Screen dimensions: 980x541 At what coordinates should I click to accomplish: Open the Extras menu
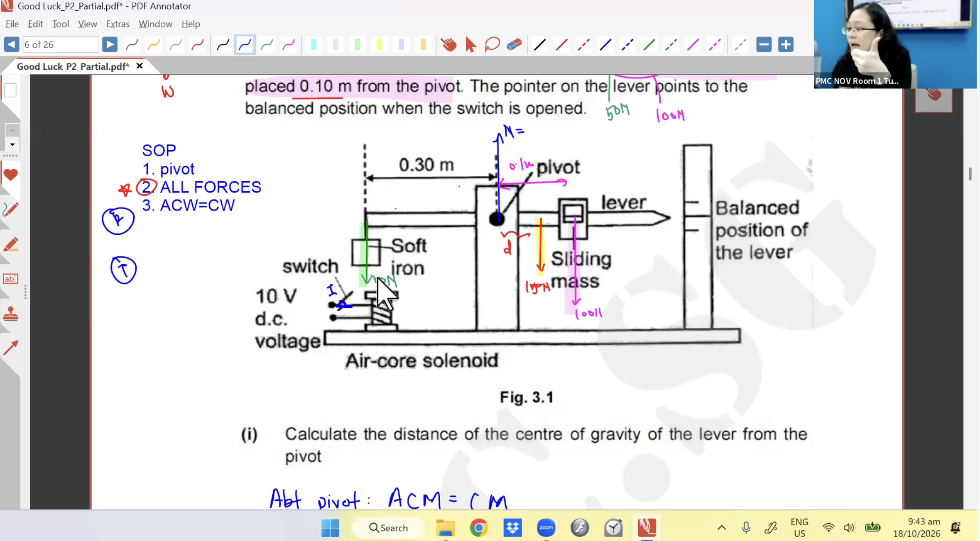[118, 24]
